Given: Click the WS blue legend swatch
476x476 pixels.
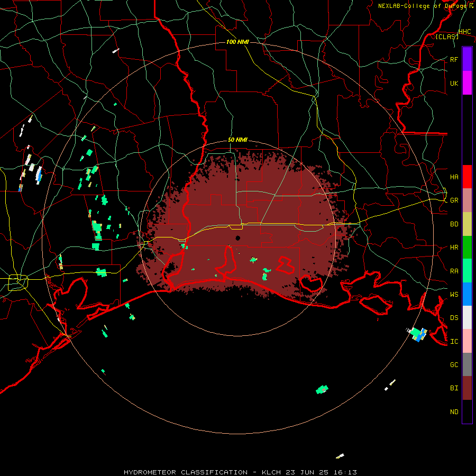Looking at the screenshot, I should tap(467, 294).
